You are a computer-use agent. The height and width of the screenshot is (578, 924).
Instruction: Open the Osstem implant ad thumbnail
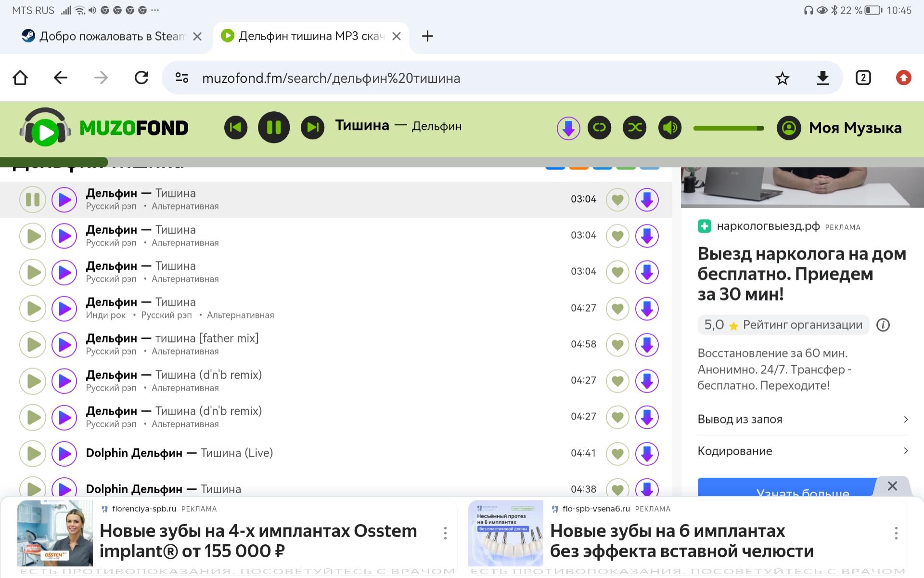click(55, 533)
